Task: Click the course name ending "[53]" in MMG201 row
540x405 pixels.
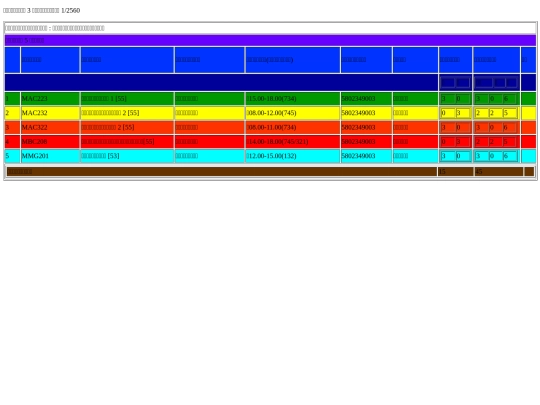Action: pyautogui.click(x=100, y=156)
